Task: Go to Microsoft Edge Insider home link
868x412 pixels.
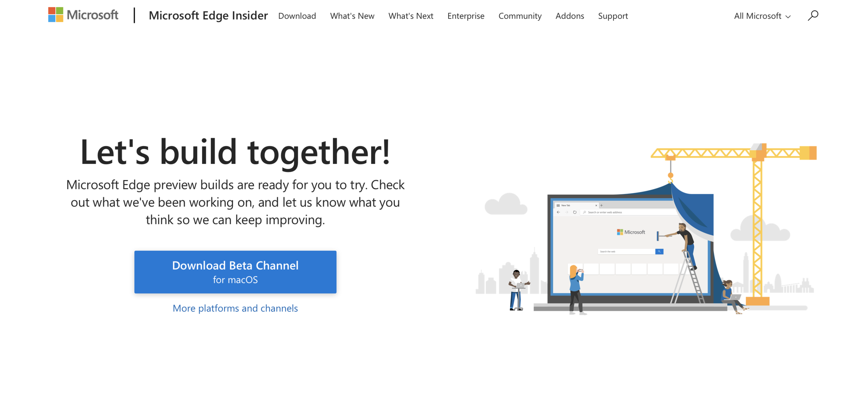Action: [x=208, y=16]
